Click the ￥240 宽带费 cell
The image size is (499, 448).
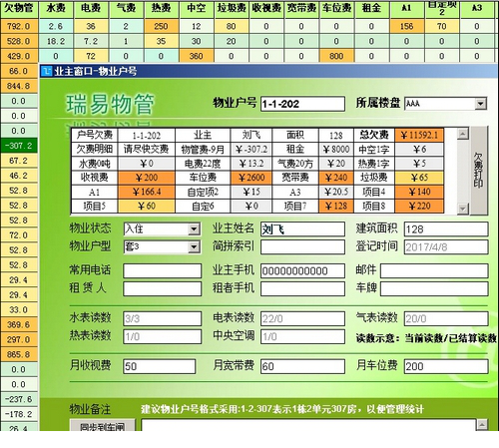pos(336,178)
